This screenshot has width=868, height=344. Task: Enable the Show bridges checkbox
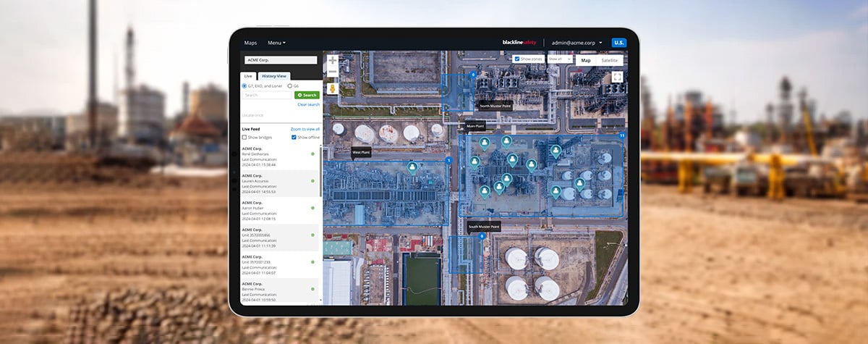[x=244, y=137]
